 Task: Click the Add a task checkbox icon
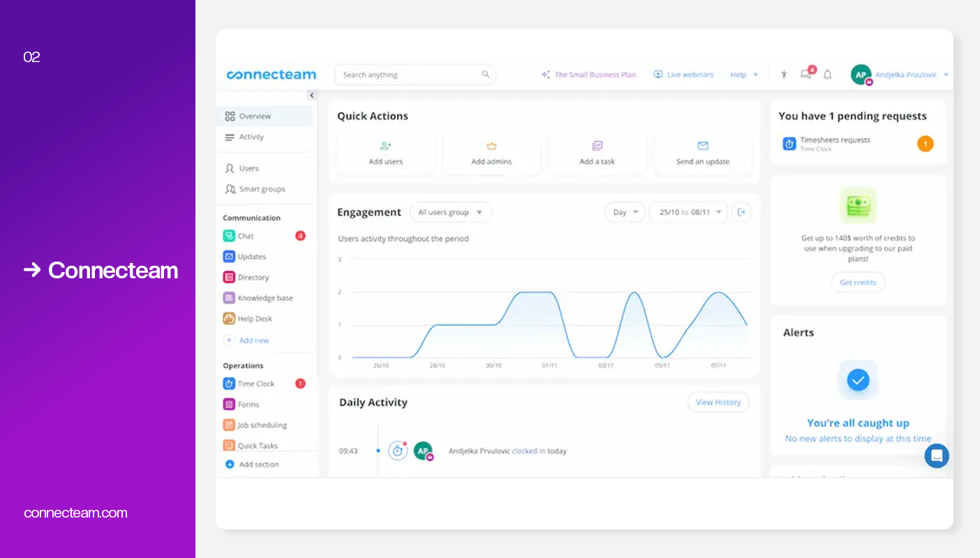click(x=597, y=146)
